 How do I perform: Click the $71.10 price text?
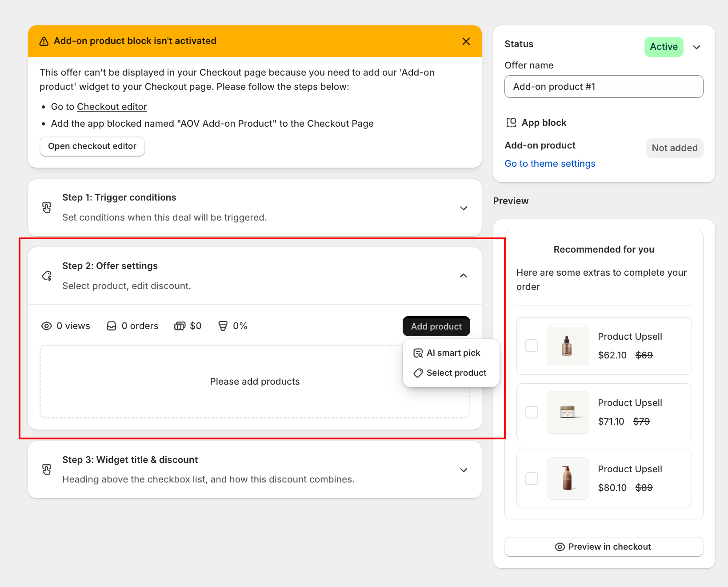611,422
